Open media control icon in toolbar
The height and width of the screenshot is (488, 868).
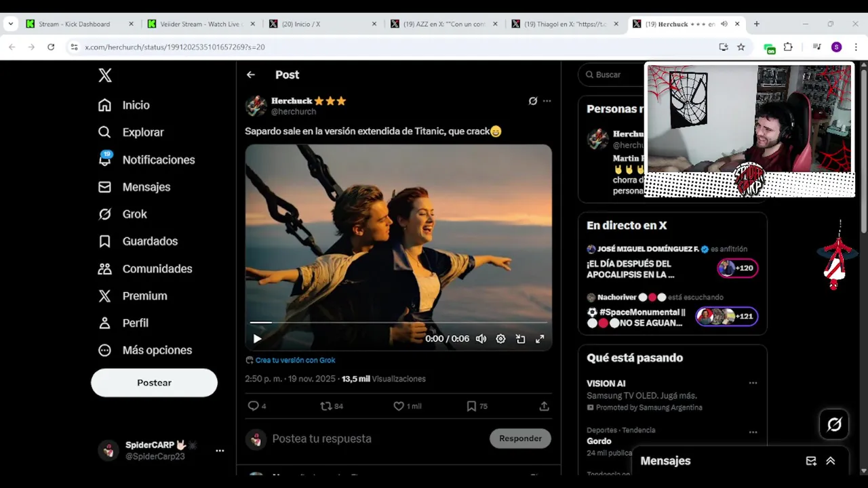click(816, 47)
